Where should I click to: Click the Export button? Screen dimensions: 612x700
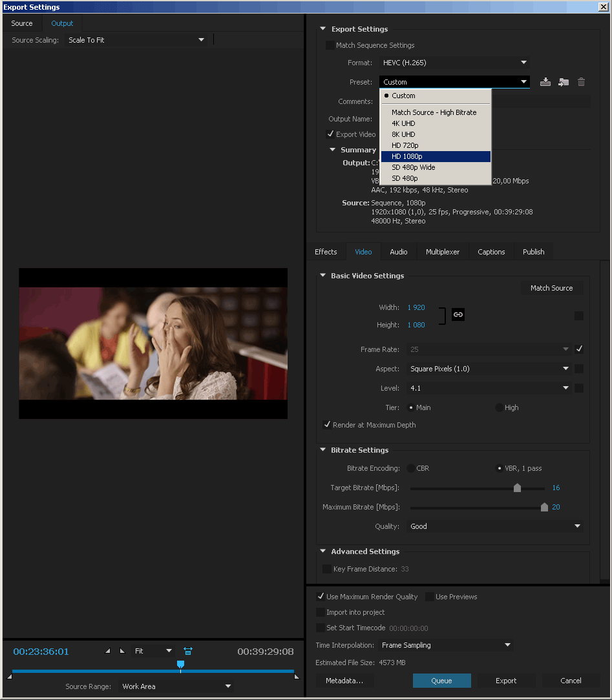(x=505, y=681)
